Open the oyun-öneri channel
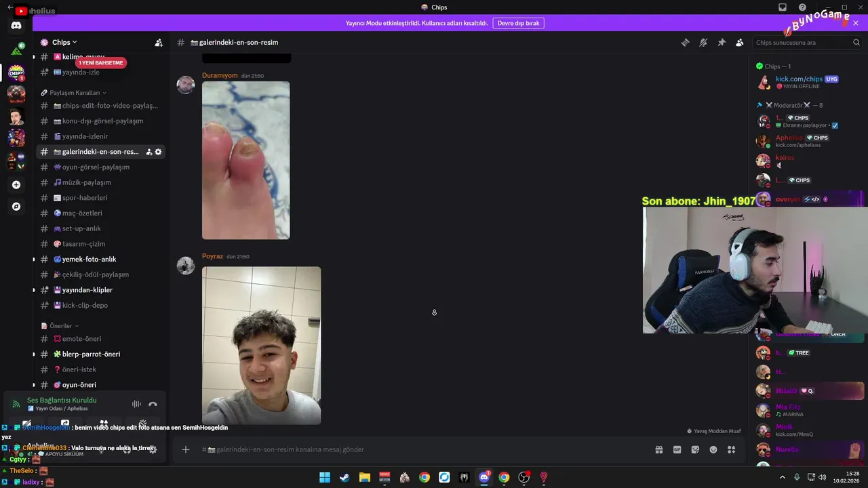Image resolution: width=868 pixels, height=488 pixels. pos(100,385)
